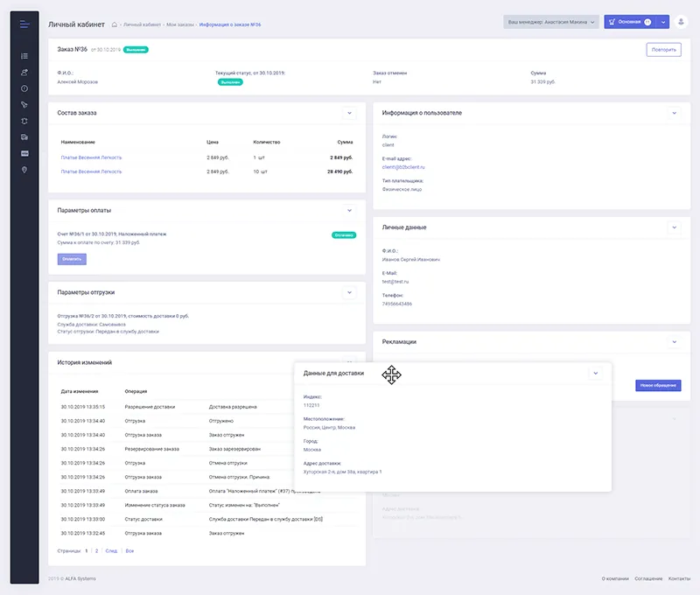Click the hamburger menu icon in sidebar
The height and width of the screenshot is (595, 700).
click(x=24, y=24)
